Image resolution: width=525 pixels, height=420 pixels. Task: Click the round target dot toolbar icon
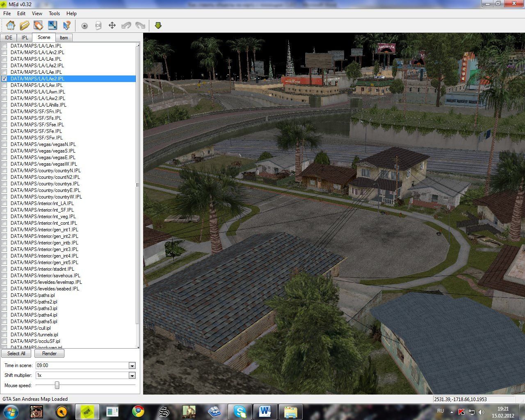[x=84, y=26]
